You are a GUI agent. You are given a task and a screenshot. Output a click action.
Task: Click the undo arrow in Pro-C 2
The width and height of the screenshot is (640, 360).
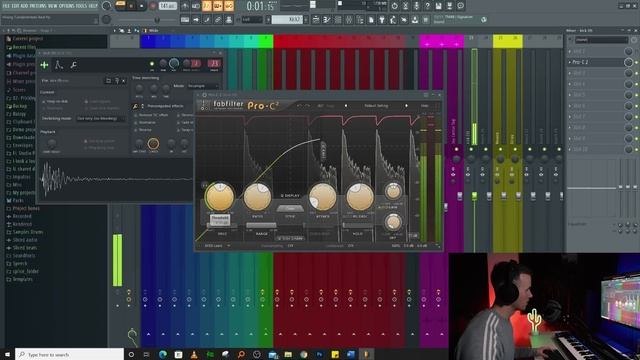[299, 106]
